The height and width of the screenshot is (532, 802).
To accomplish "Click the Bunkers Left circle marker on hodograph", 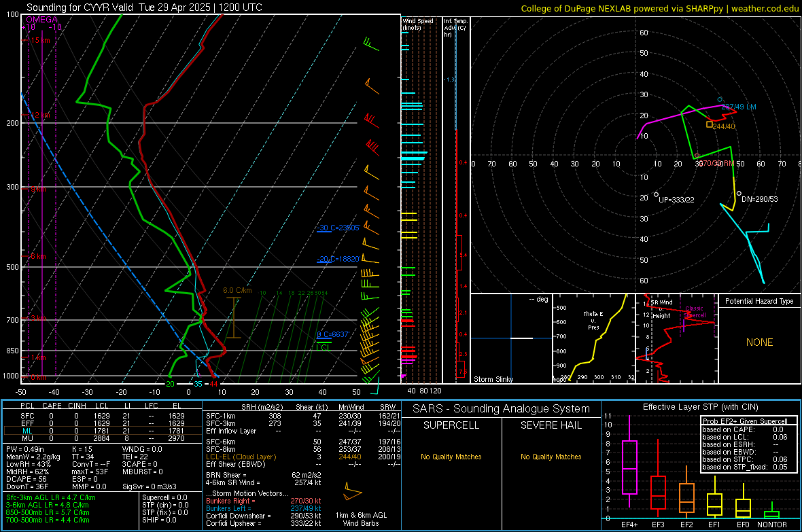I will [x=720, y=100].
